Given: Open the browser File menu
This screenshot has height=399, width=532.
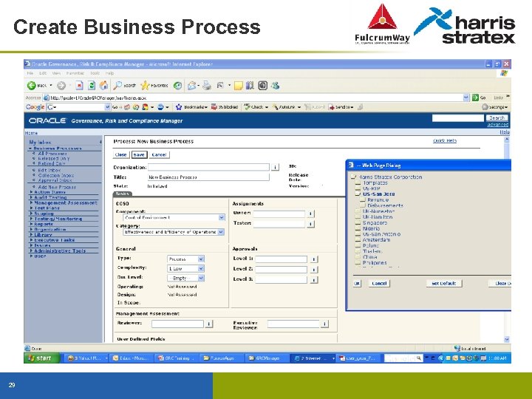Looking at the screenshot, I should 30,73.
